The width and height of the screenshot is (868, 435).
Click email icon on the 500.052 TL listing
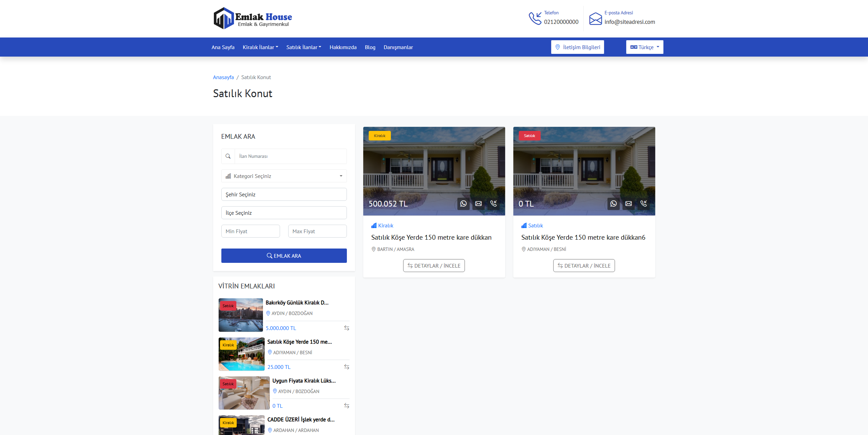pos(478,204)
